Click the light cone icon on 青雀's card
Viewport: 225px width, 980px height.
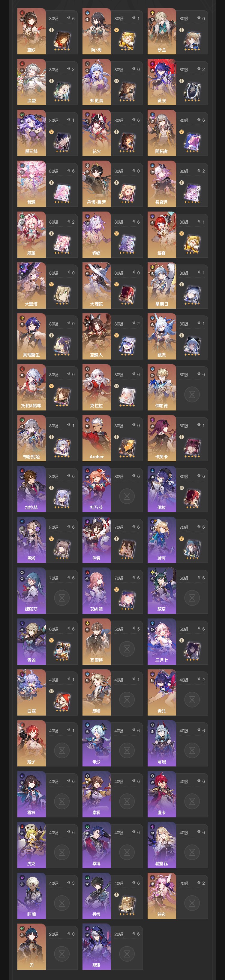tap(62, 649)
